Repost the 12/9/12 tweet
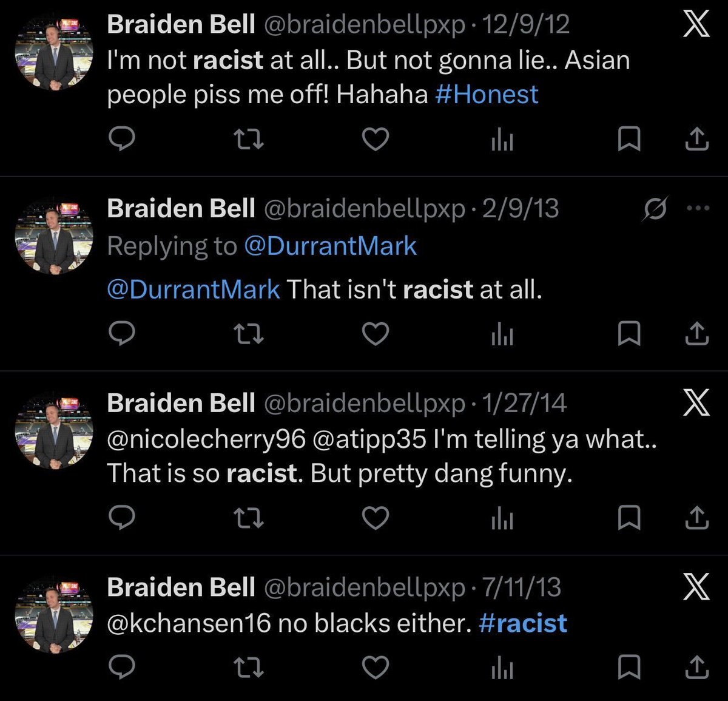The width and height of the screenshot is (728, 701). click(x=248, y=140)
